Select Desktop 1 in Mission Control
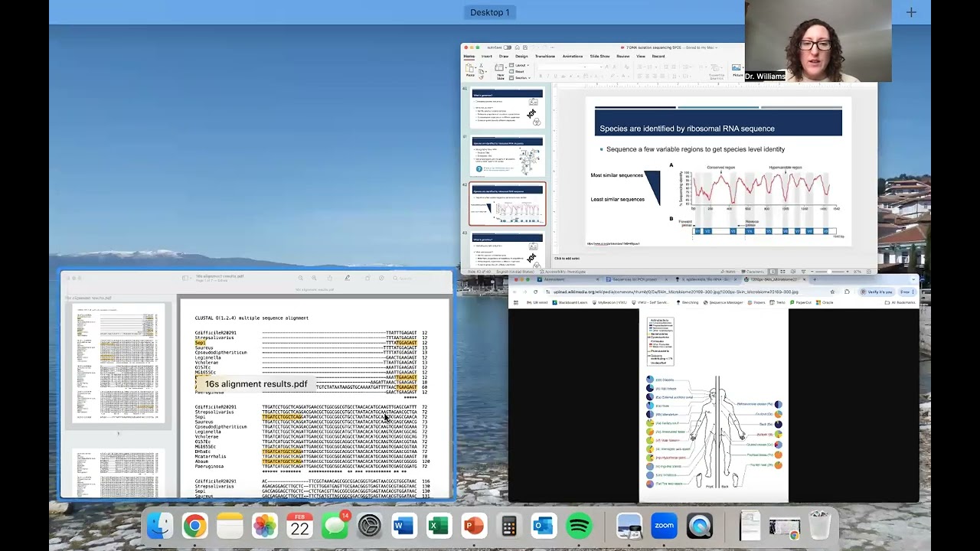The width and height of the screenshot is (980, 551). [x=490, y=12]
